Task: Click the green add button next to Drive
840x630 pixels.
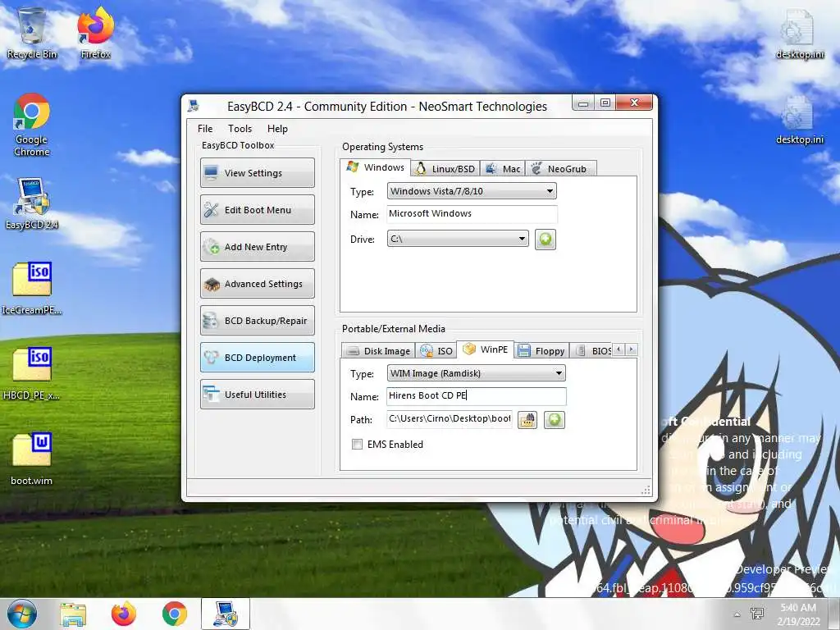Action: coord(546,239)
